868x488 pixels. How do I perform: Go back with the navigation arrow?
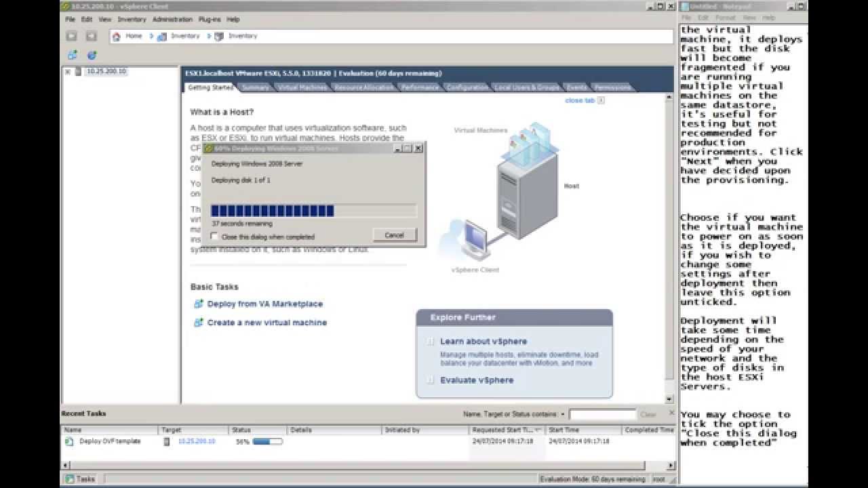[x=71, y=36]
